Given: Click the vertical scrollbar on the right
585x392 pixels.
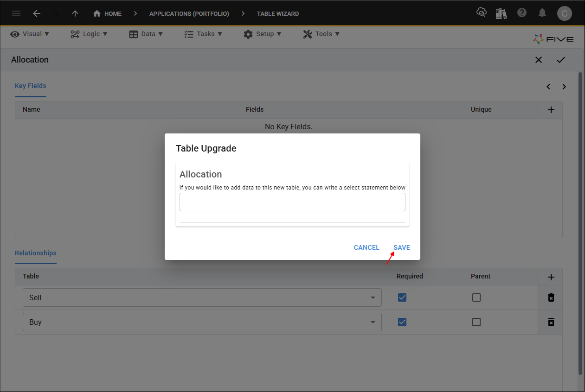Looking at the screenshot, I should pos(580,223).
